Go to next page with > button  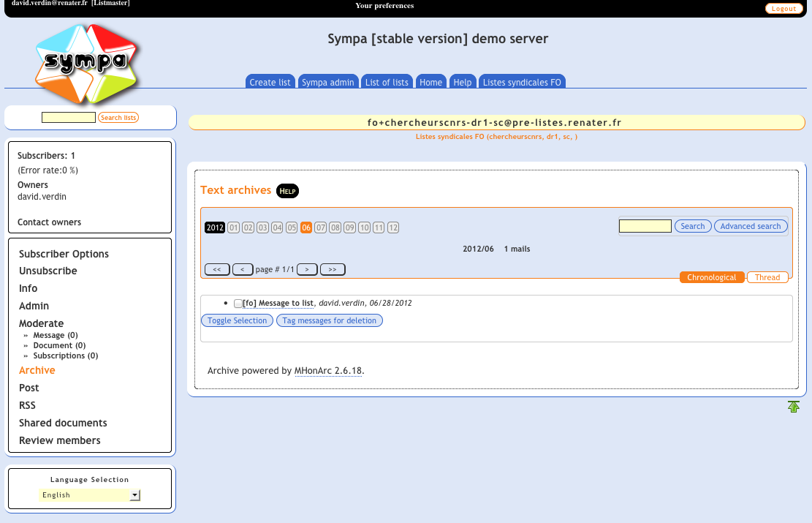coord(307,269)
